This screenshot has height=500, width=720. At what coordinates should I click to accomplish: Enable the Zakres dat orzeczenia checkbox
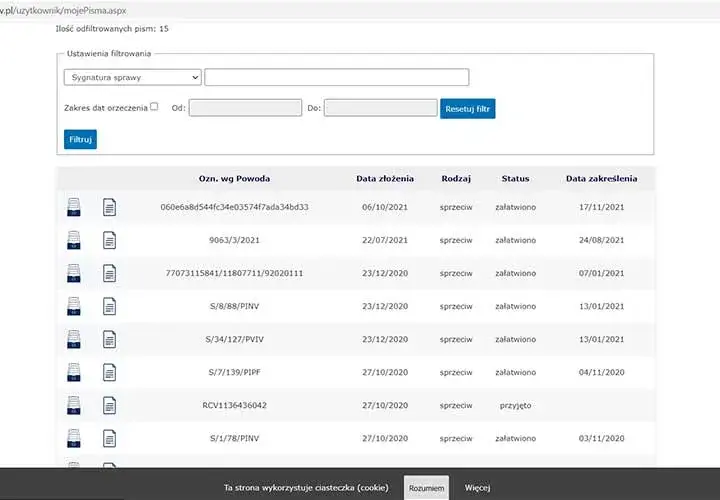pos(154,107)
